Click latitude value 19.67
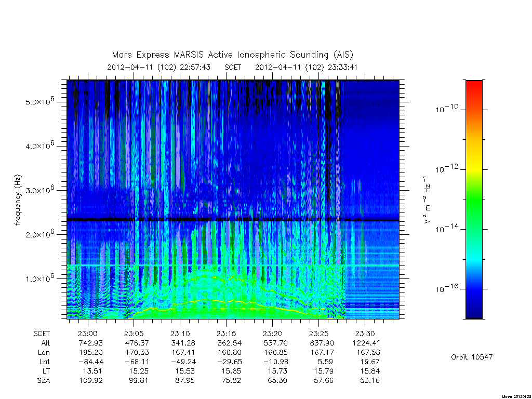Screen dimensions: 532x399 [370, 362]
